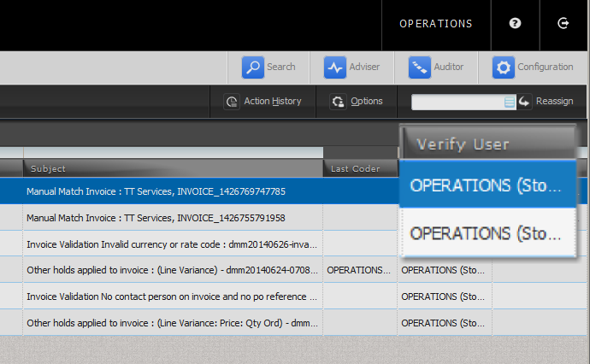Open the Configuration gear icon
The width and height of the screenshot is (590, 364).
click(x=503, y=67)
